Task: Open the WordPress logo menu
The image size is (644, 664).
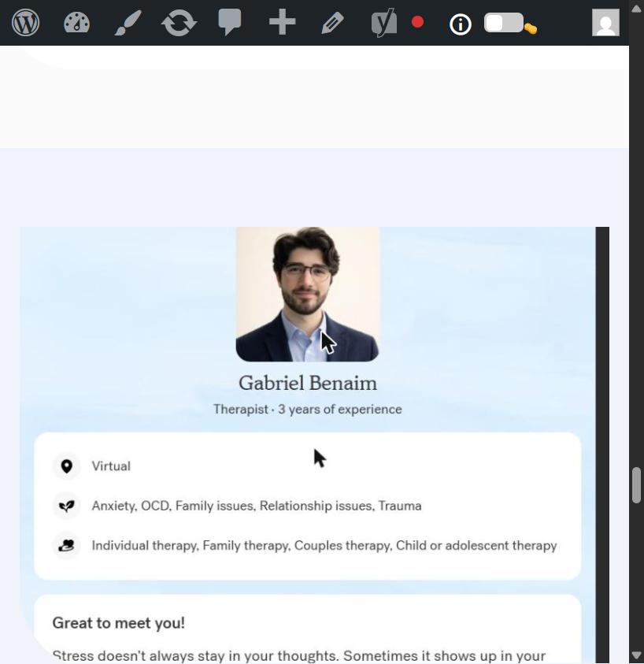Action: [x=26, y=23]
